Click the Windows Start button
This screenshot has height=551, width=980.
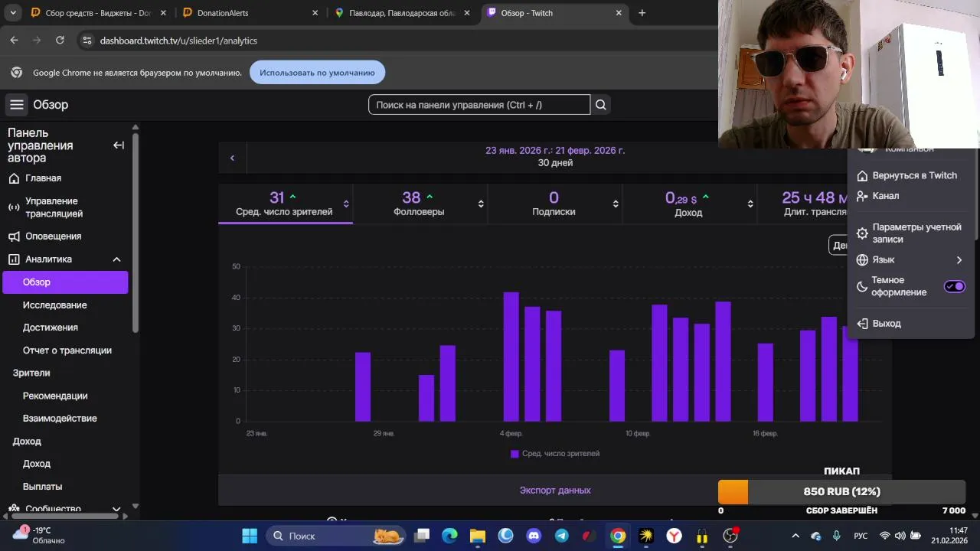tap(250, 536)
